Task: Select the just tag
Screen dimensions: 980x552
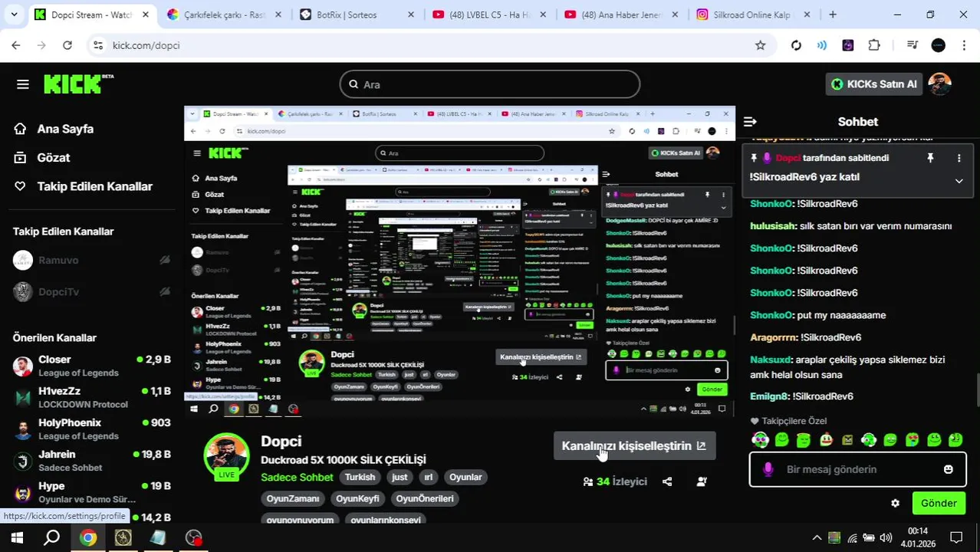Action: (400, 477)
